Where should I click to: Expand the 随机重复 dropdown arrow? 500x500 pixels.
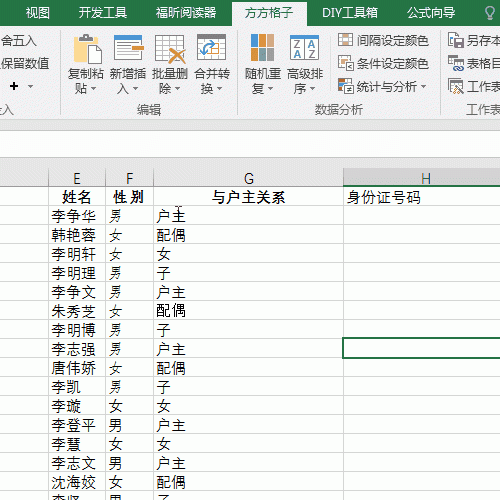(x=270, y=89)
